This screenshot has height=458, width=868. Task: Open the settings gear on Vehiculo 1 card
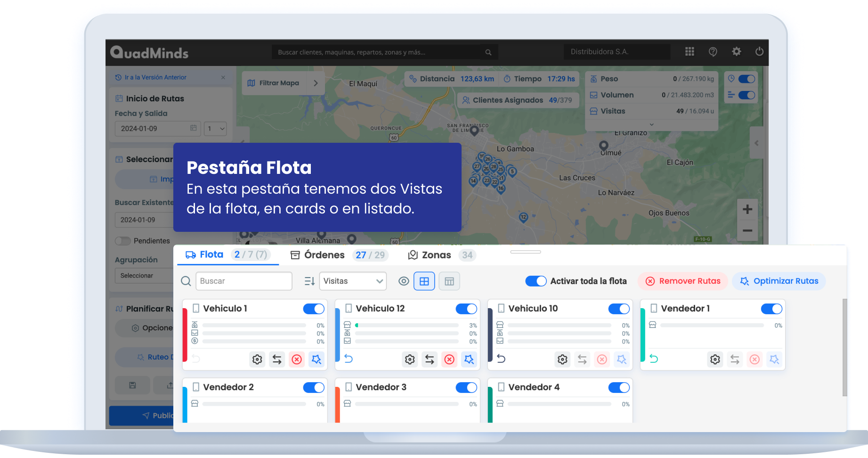click(x=257, y=359)
